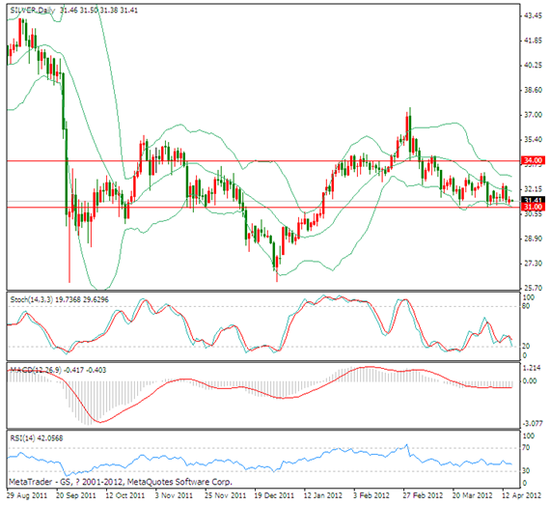Viewport: 550px width, 505px height.
Task: Click the Stochastic 80 level label
Action: [x=527, y=306]
